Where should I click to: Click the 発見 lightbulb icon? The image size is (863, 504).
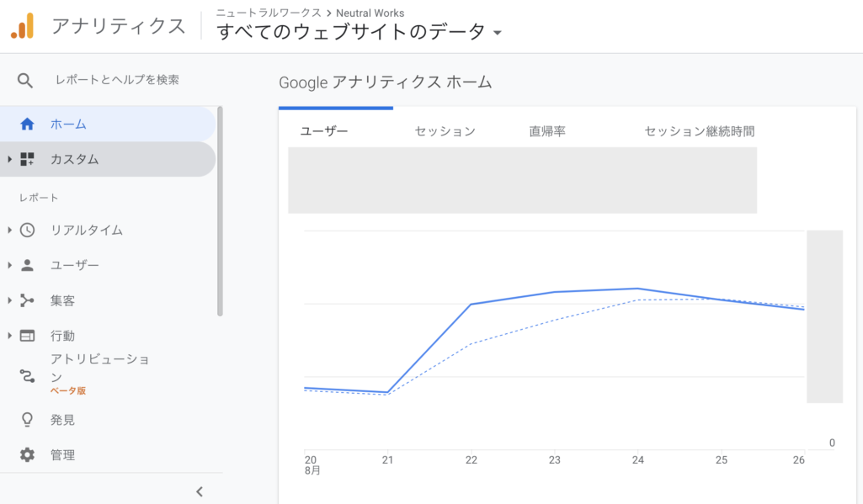point(25,419)
